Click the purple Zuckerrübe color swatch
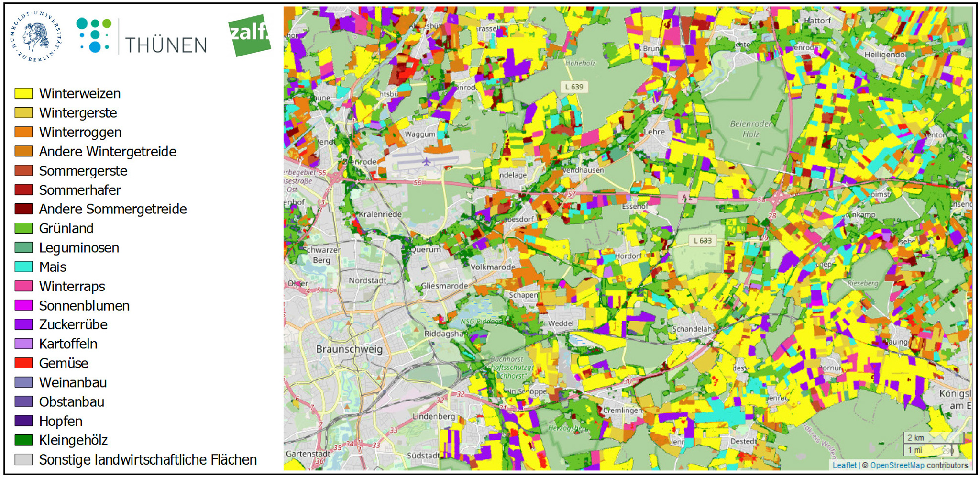The image size is (980, 479). (x=24, y=324)
